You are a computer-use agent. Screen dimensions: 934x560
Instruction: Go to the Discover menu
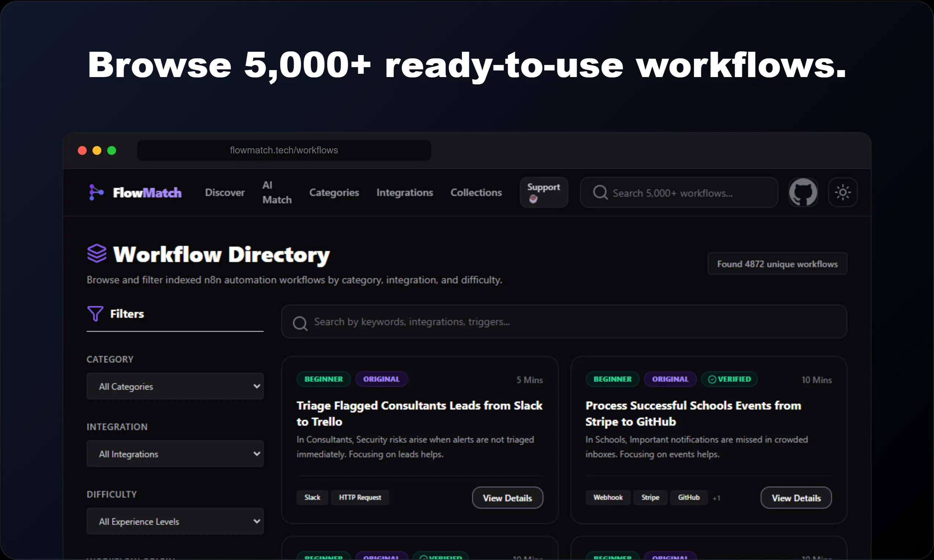[225, 192]
